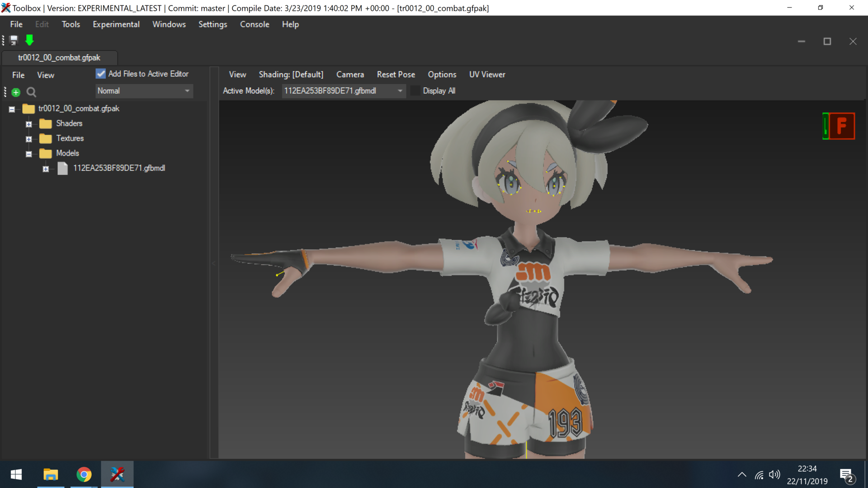The width and height of the screenshot is (868, 488).
Task: Open the volume speaker icon
Action: point(774,474)
